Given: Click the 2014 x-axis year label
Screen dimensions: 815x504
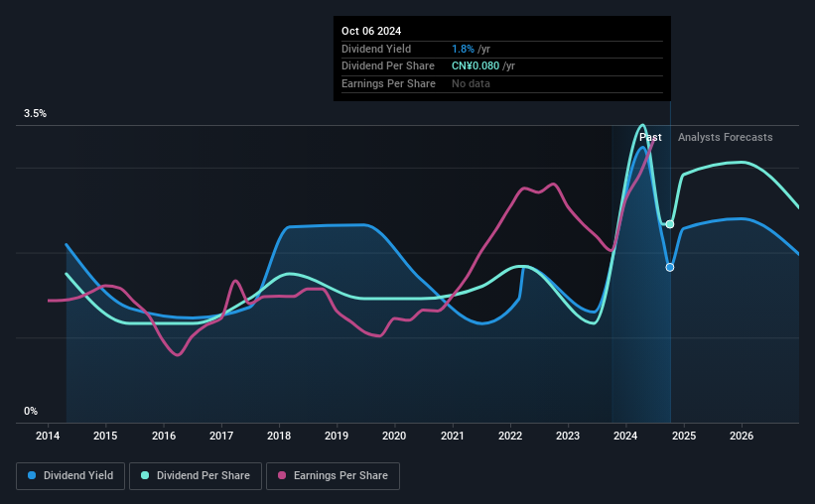Looking at the screenshot, I should click(48, 436).
